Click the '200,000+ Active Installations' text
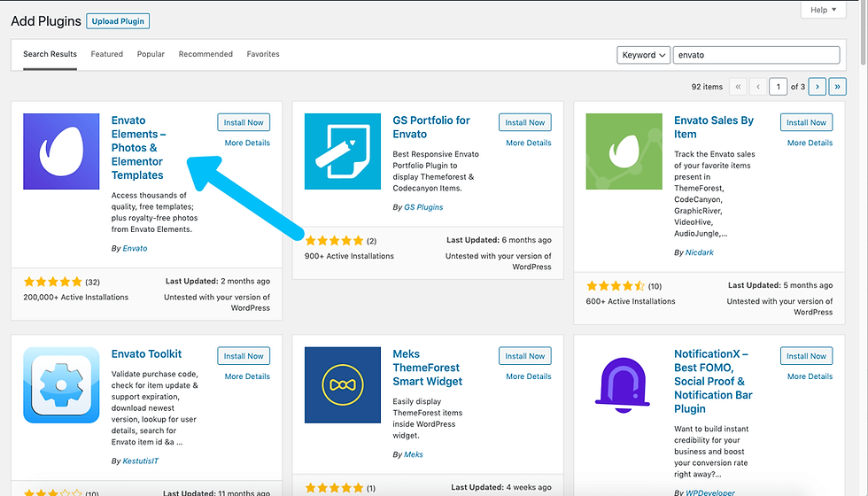The width and height of the screenshot is (868, 496). (x=76, y=298)
